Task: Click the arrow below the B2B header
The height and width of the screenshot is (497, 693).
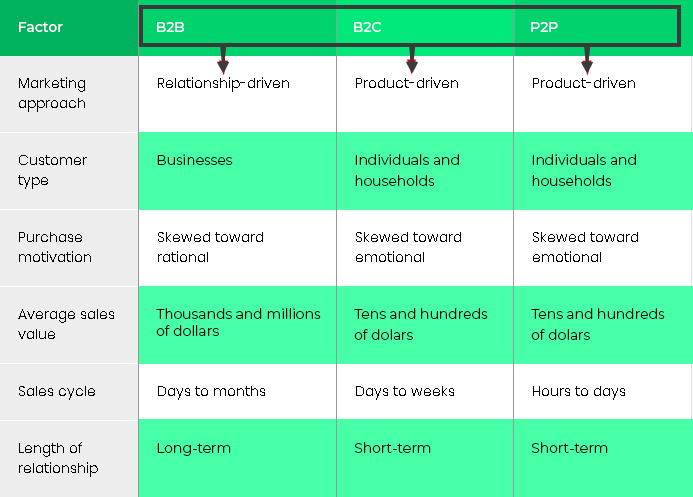Action: pyautogui.click(x=223, y=60)
